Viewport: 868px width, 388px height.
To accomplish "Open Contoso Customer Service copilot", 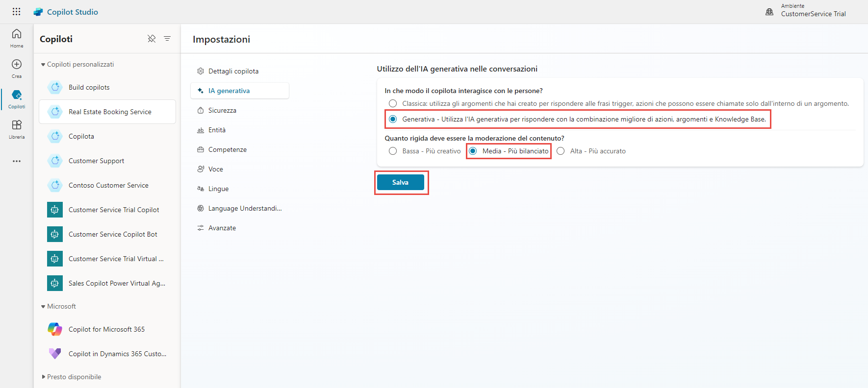I will [x=107, y=185].
